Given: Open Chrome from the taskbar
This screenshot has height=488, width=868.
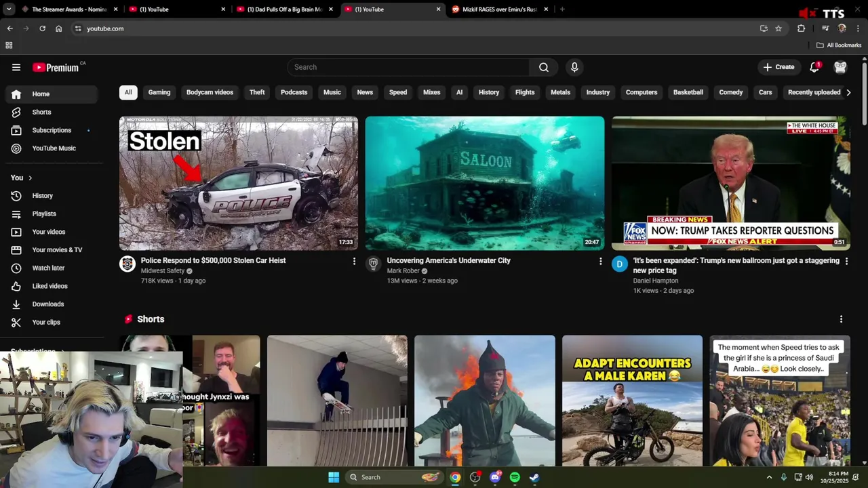Looking at the screenshot, I should pyautogui.click(x=455, y=477).
